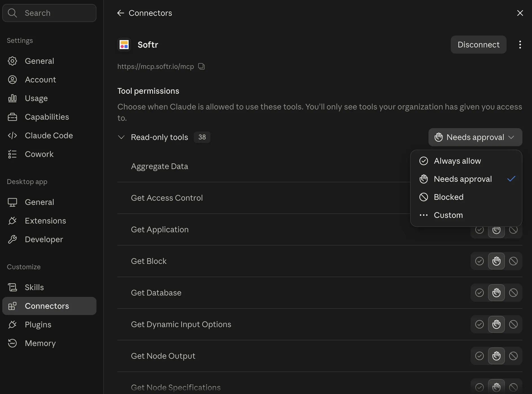Set Get Database to needs approval

(496, 293)
